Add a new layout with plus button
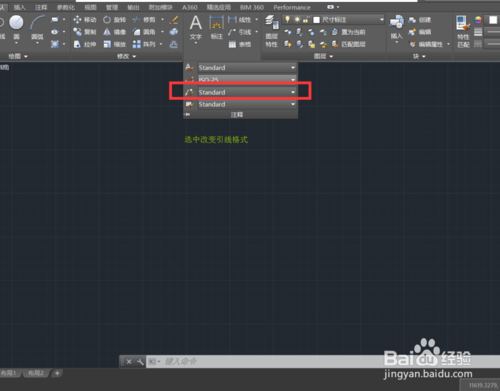 (x=57, y=373)
